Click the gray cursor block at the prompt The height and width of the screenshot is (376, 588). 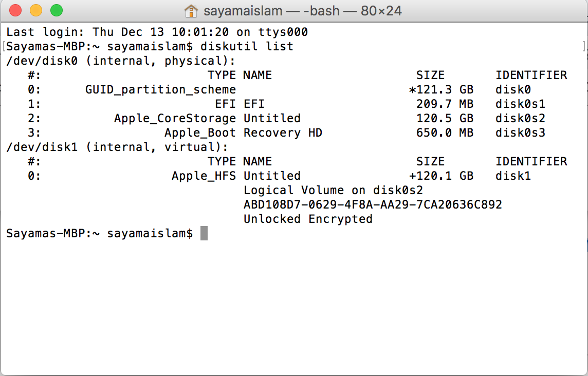coord(204,234)
